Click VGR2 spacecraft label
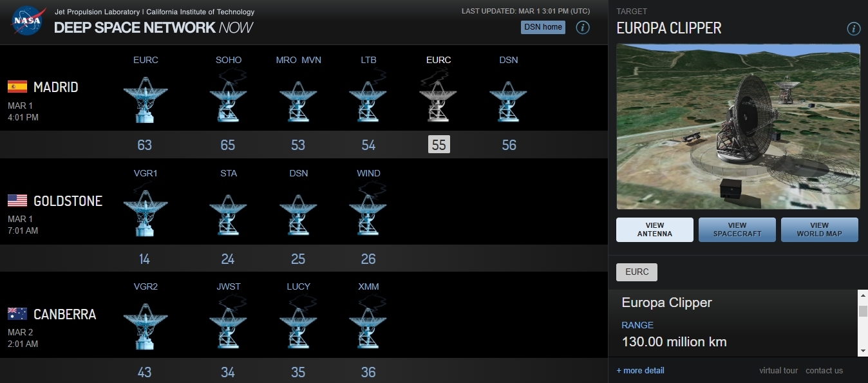The width and height of the screenshot is (868, 383). [x=146, y=286]
